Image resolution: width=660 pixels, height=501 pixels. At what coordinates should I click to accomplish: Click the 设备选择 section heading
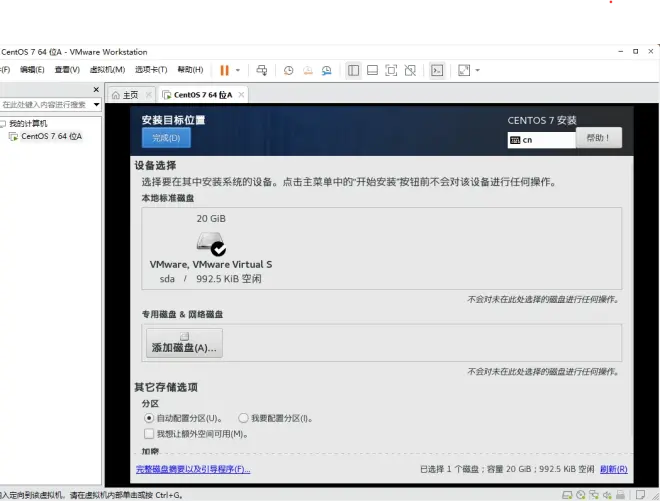pyautogui.click(x=155, y=165)
